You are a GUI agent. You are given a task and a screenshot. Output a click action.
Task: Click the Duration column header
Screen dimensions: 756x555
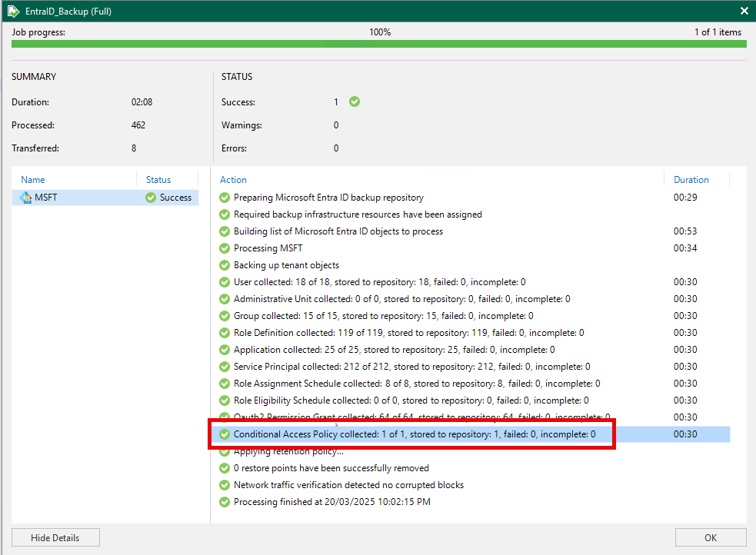coord(691,180)
